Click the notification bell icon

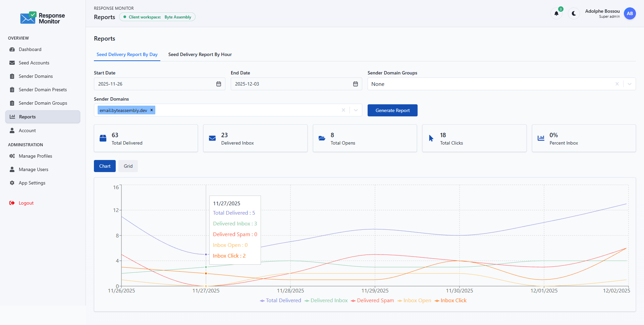[x=556, y=14]
